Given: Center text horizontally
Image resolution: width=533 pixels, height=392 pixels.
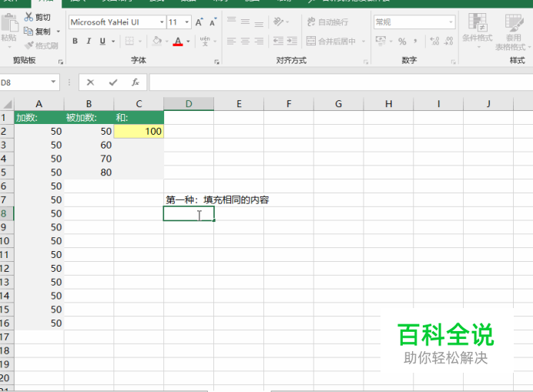Looking at the screenshot, I should [x=245, y=41].
